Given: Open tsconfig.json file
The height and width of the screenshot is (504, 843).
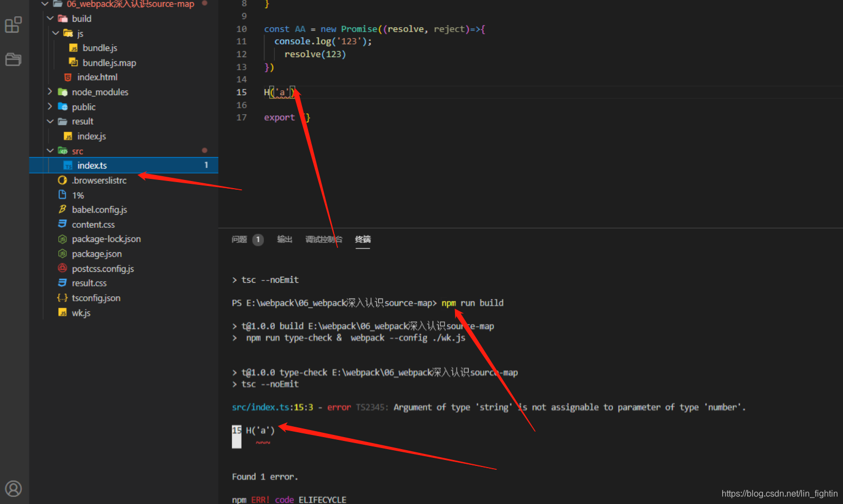Looking at the screenshot, I should tap(96, 297).
